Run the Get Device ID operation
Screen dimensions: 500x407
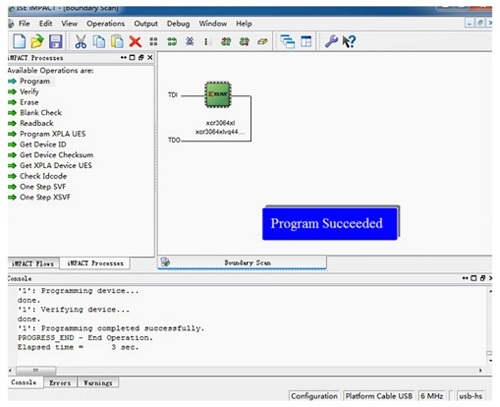tap(43, 144)
